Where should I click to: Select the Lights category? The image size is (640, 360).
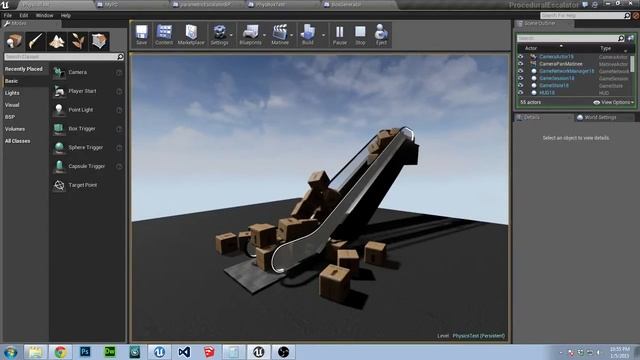coord(12,93)
